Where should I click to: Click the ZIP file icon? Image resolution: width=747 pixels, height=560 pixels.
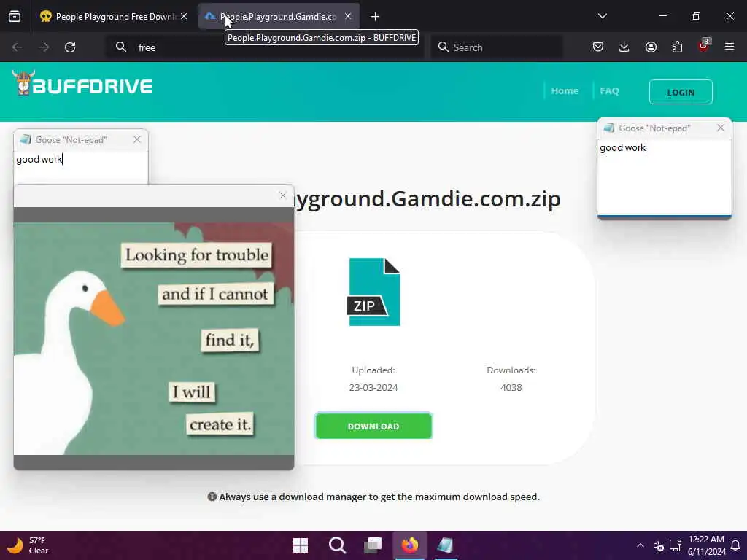(373, 292)
